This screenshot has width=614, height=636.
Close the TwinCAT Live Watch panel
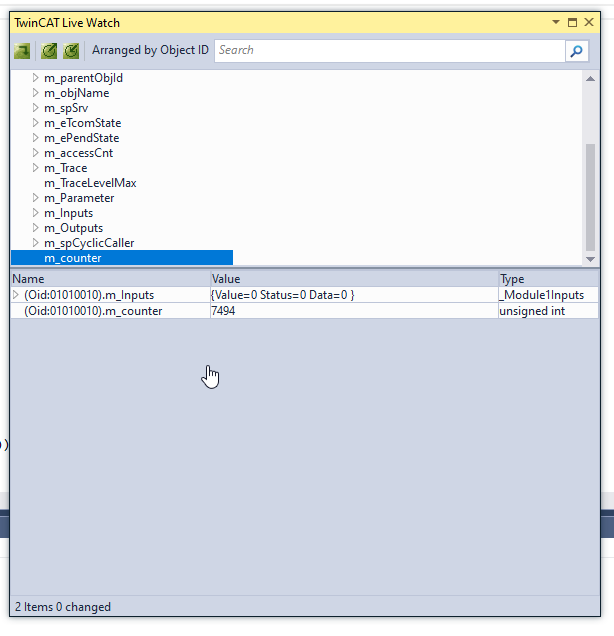click(589, 22)
